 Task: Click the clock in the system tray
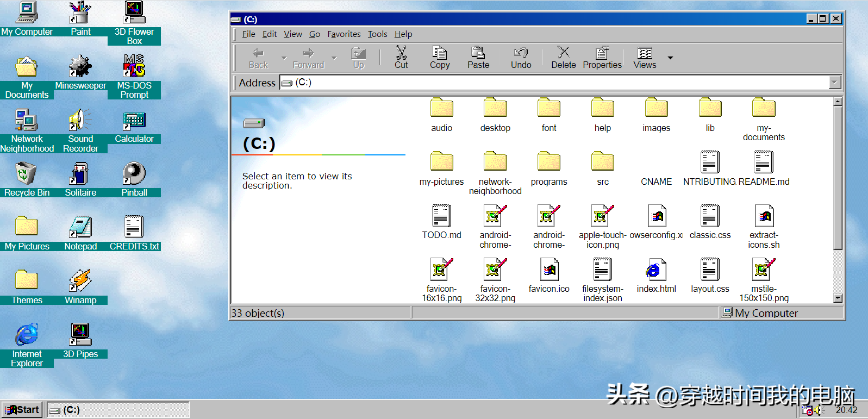846,410
